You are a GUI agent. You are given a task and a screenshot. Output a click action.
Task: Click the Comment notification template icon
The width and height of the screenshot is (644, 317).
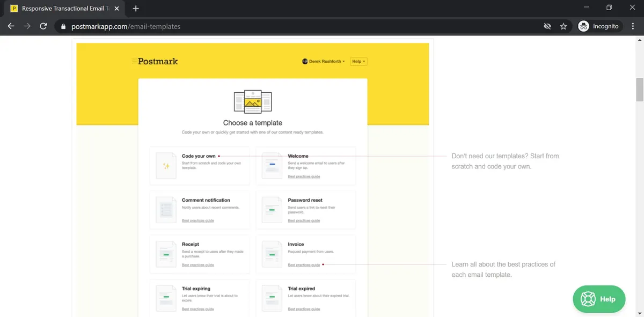coord(166,210)
